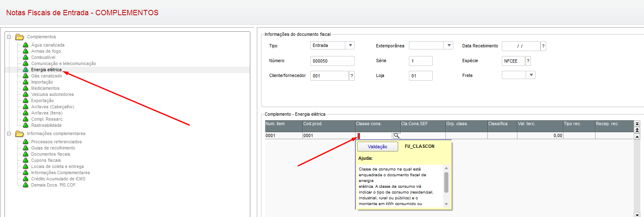Screen dimensions: 644x217
Task: Jump to top of grid with top arrow
Action: (x=637, y=124)
